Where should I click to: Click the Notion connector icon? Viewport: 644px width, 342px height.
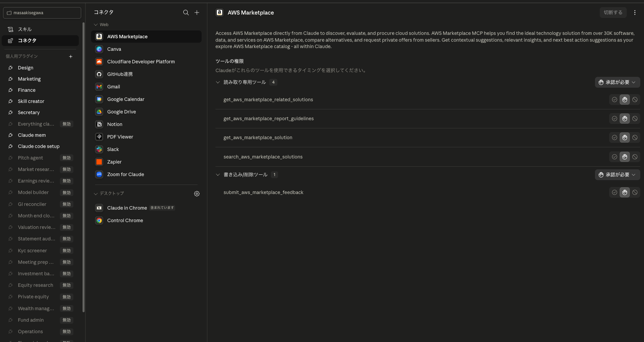point(99,124)
